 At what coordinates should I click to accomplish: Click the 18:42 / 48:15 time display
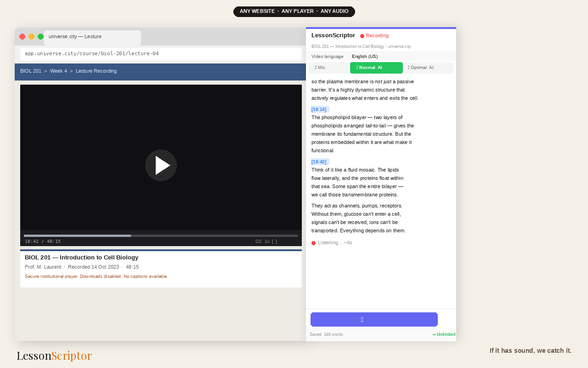tap(43, 241)
